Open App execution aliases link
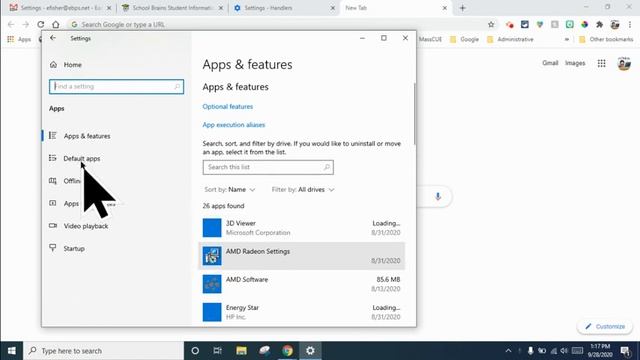This screenshot has width=640, height=360. [x=234, y=125]
